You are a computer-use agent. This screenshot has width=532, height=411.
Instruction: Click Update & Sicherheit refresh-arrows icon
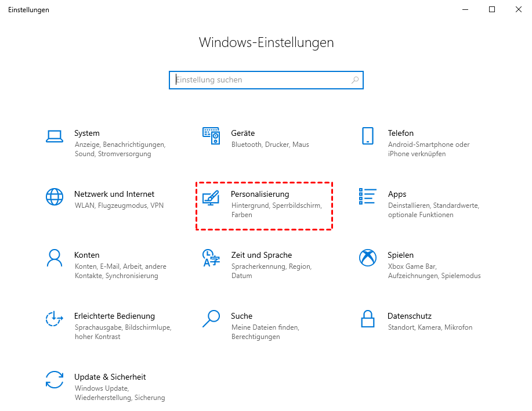tap(54, 380)
